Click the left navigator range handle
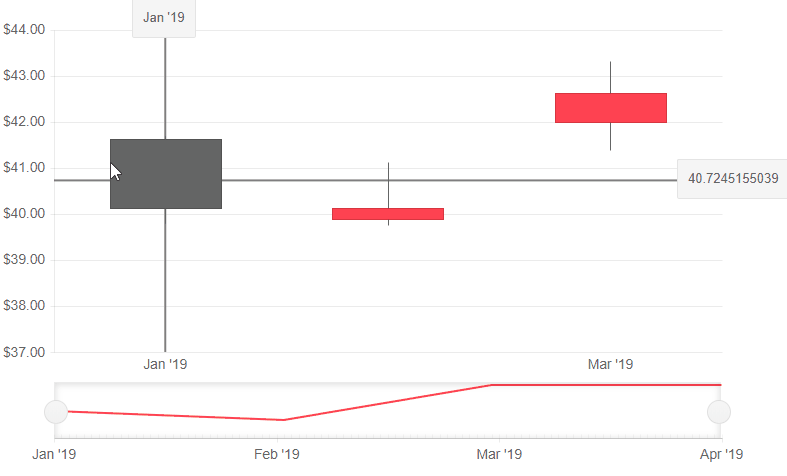This screenshot has width=787, height=476. [56, 411]
